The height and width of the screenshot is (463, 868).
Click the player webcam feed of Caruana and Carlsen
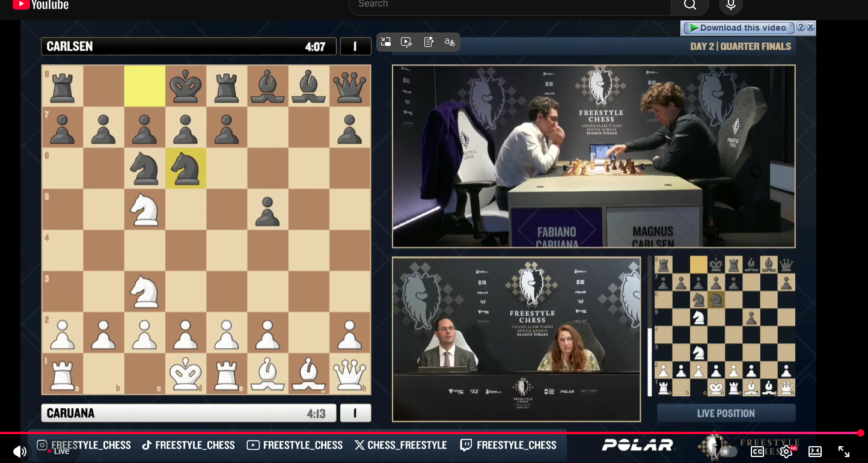click(x=594, y=156)
